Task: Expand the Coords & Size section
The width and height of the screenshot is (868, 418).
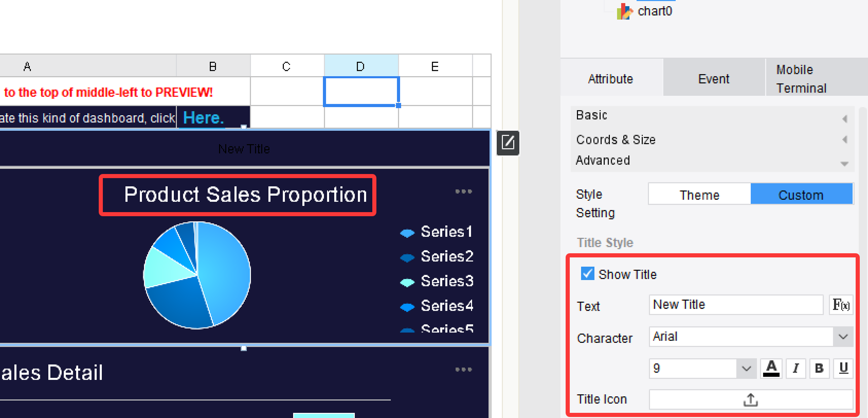Action: click(x=712, y=140)
